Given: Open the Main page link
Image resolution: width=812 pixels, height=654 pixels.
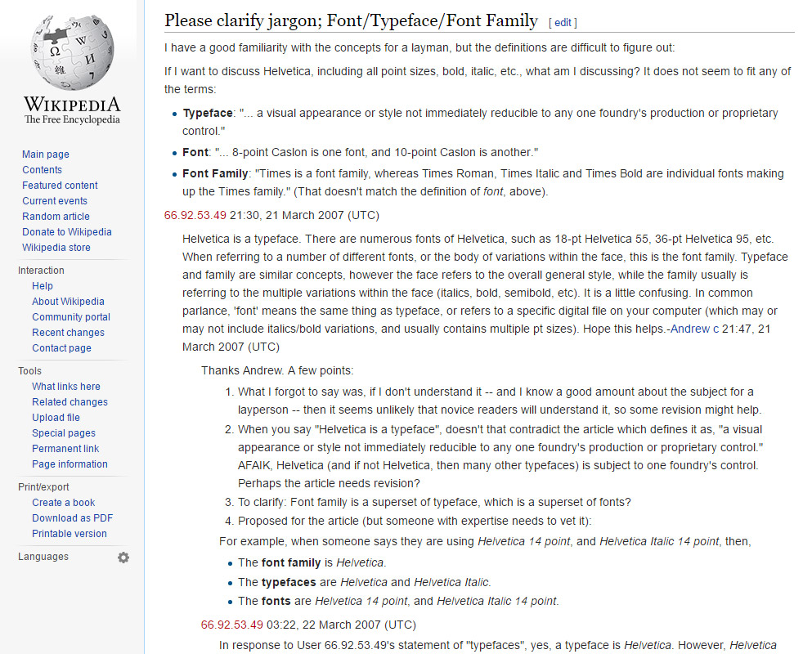Looking at the screenshot, I should pos(46,155).
